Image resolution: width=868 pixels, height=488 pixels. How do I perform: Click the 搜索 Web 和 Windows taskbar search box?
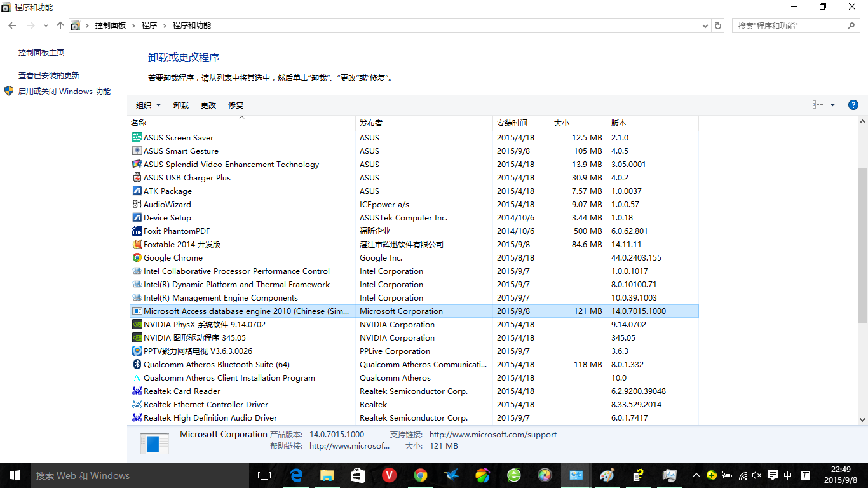coord(140,475)
